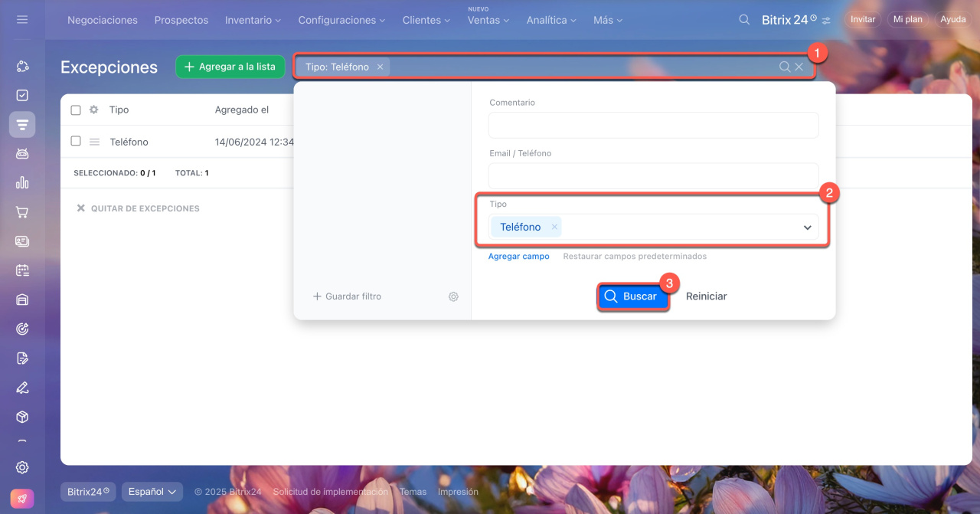Viewport: 980px width, 514px height.
Task: Click Guardar filtro
Action: [347, 296]
